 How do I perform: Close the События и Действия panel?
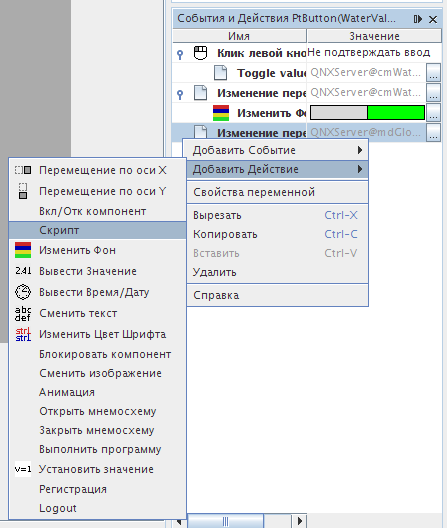click(433, 20)
